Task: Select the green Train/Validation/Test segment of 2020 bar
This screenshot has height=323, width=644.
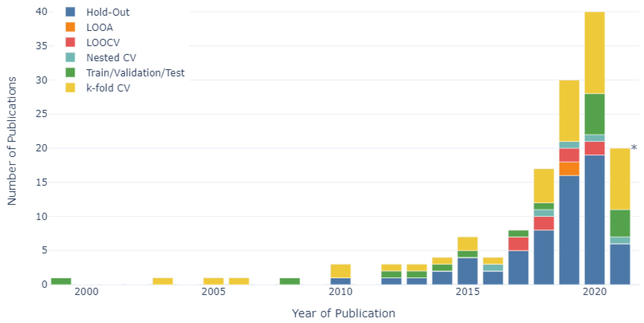Action: click(595, 114)
